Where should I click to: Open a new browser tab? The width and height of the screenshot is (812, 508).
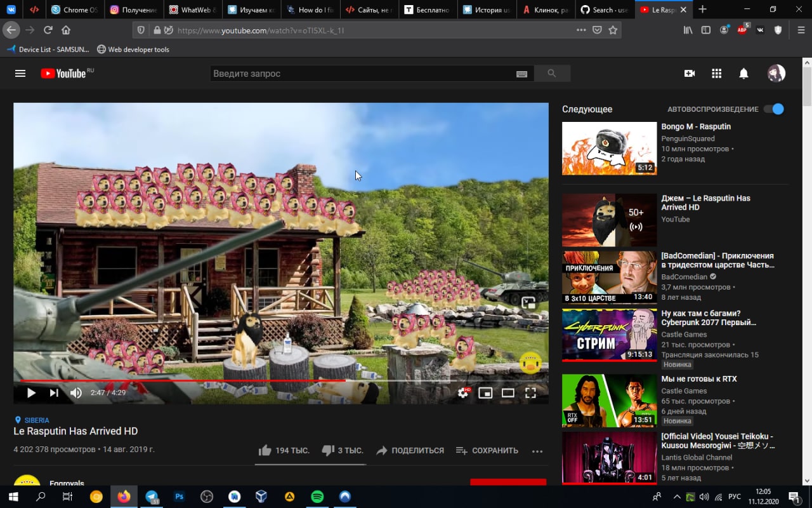(702, 10)
